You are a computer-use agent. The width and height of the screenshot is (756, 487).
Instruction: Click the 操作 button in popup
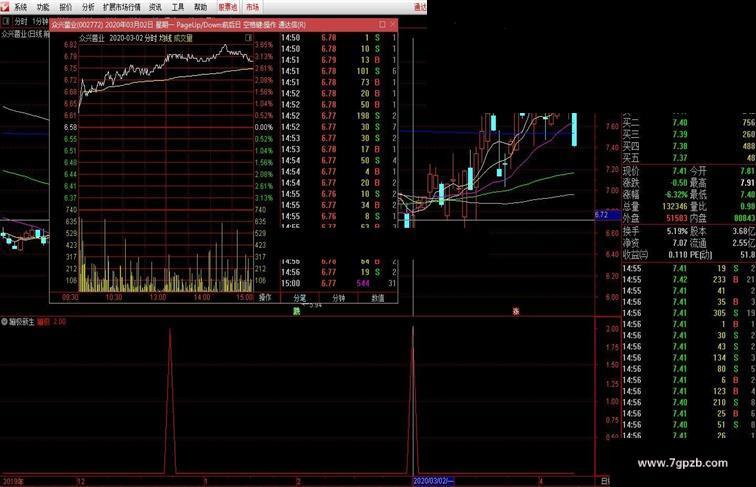265,298
